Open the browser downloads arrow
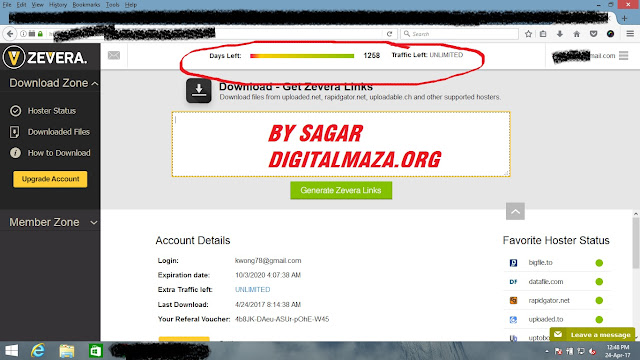640x360 pixels. coord(560,34)
